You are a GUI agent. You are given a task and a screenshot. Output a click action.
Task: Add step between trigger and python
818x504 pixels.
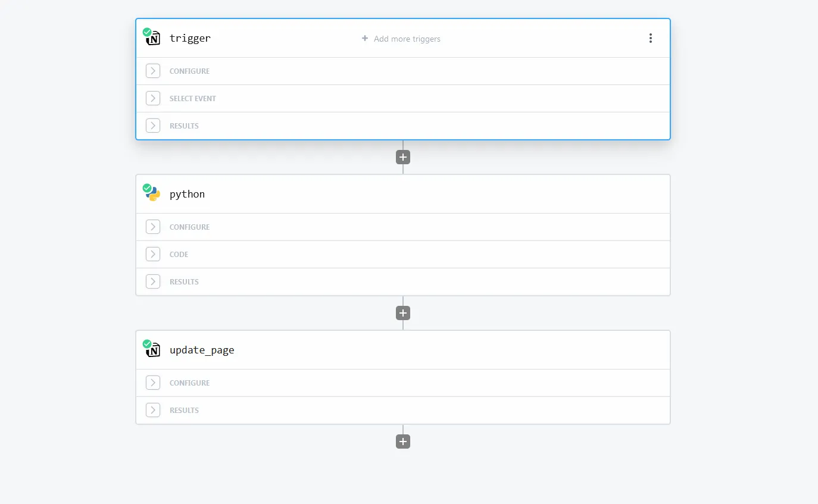tap(403, 157)
